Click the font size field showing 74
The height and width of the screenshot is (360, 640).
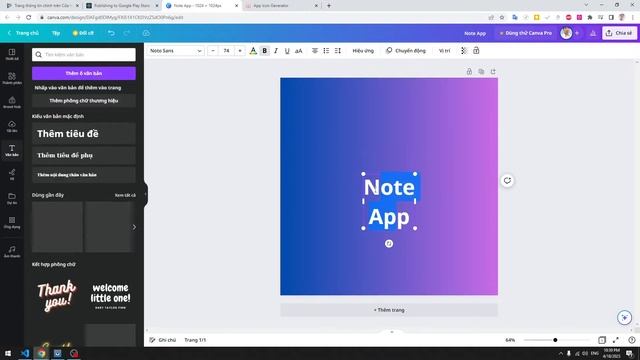coord(226,51)
